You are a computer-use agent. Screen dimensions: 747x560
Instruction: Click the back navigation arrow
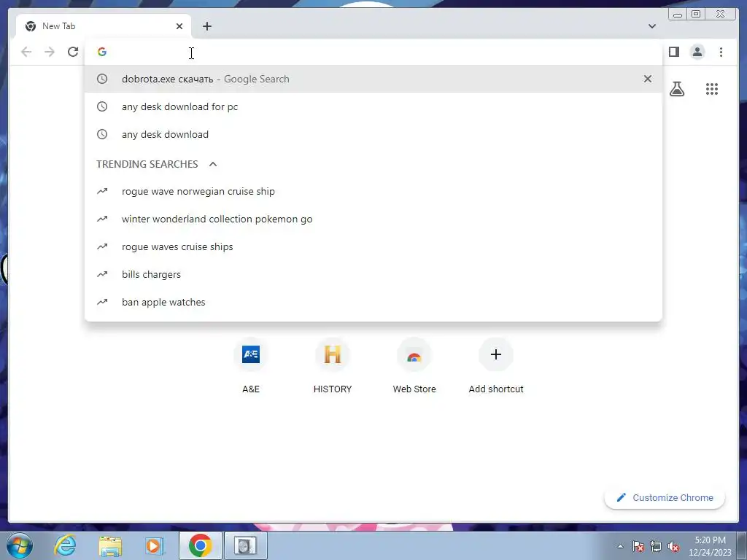pyautogui.click(x=26, y=52)
